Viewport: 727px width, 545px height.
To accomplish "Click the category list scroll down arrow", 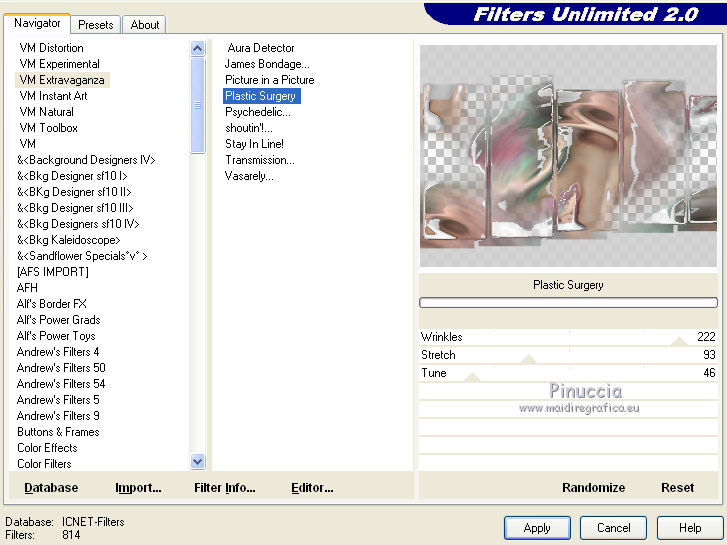I will tap(198, 462).
